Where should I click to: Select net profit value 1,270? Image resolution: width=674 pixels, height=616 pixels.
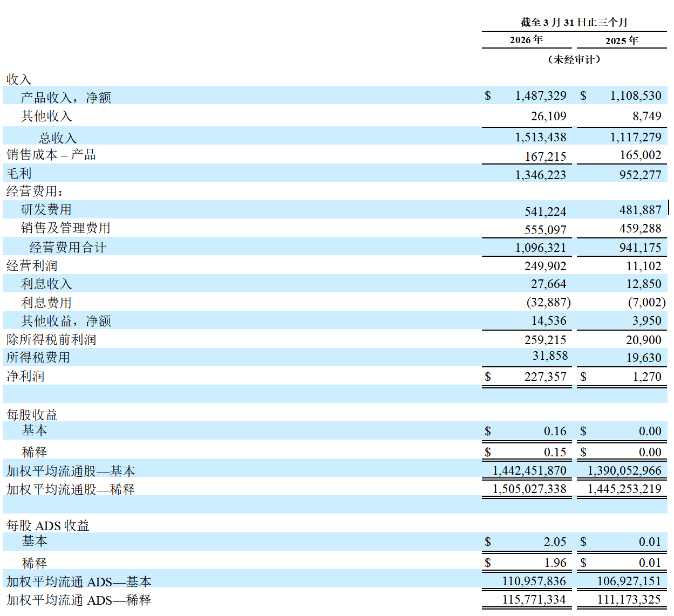(x=647, y=377)
